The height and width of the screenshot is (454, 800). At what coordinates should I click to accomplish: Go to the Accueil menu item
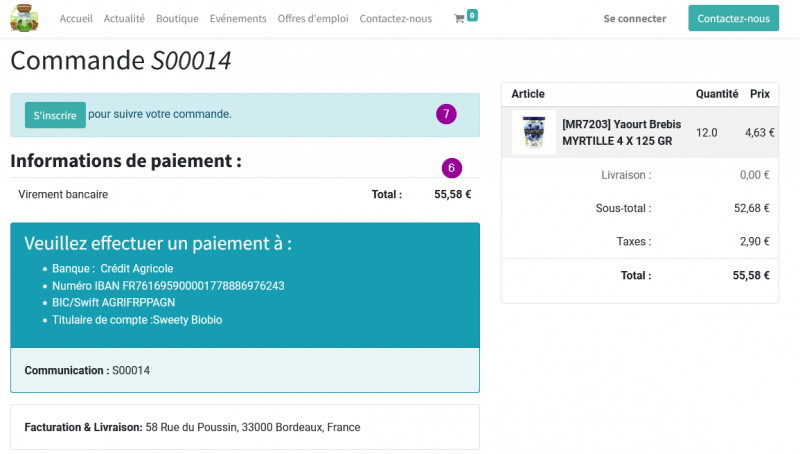click(x=76, y=18)
